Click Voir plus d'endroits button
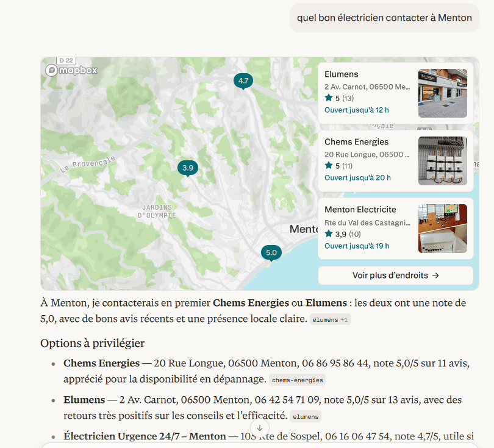The width and height of the screenshot is (494, 448). (x=396, y=276)
